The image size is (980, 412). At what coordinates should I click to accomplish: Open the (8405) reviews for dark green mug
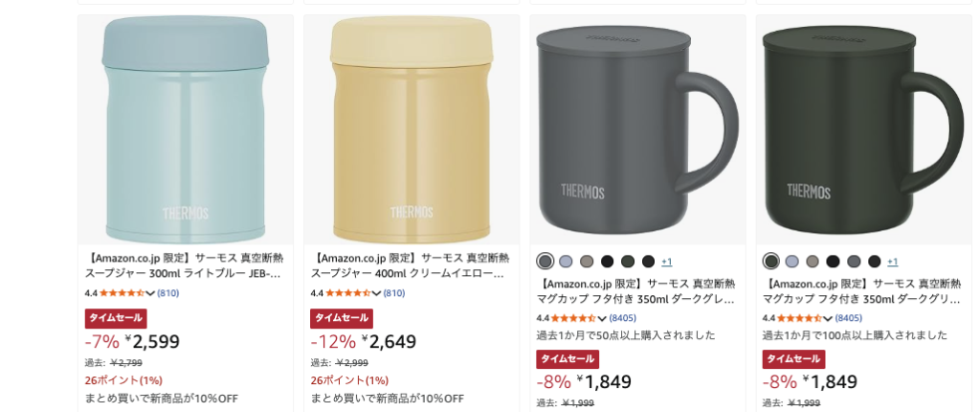coord(849,318)
